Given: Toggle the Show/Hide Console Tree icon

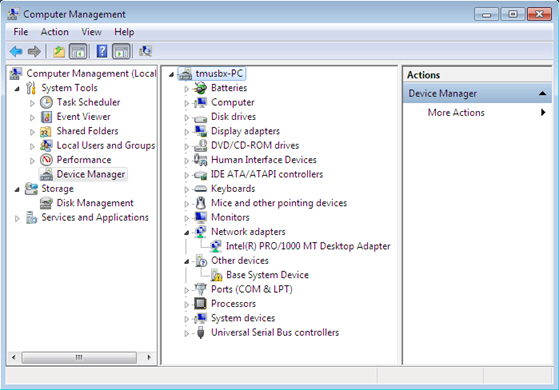Looking at the screenshot, I should coord(78,52).
